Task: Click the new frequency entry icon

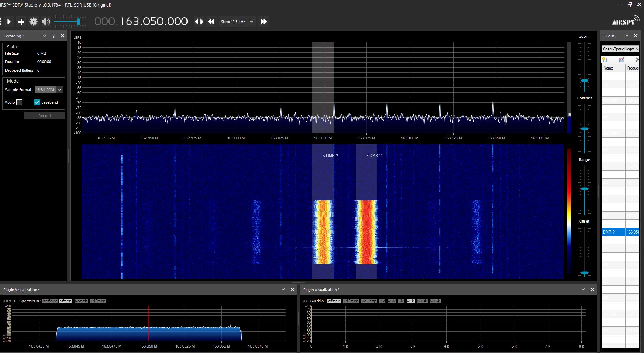Action: point(605,60)
